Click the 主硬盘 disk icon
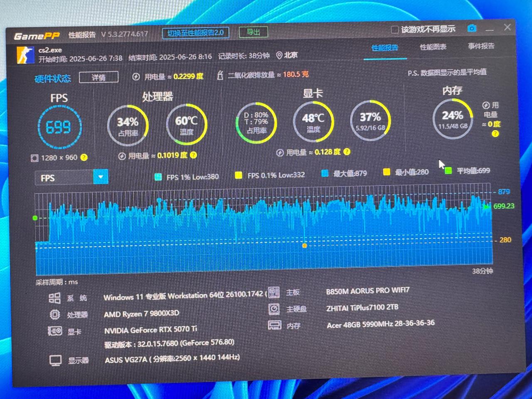The width and height of the screenshot is (532, 399). 274,309
